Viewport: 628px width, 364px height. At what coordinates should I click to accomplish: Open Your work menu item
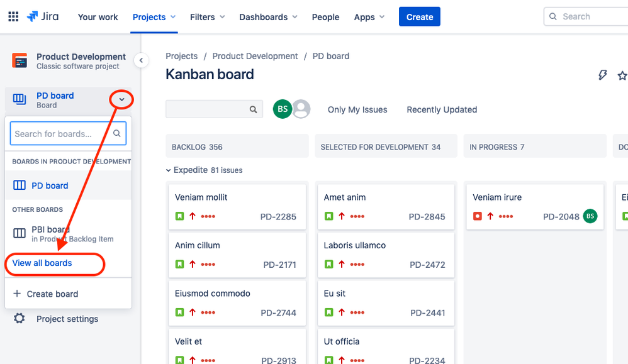(98, 17)
